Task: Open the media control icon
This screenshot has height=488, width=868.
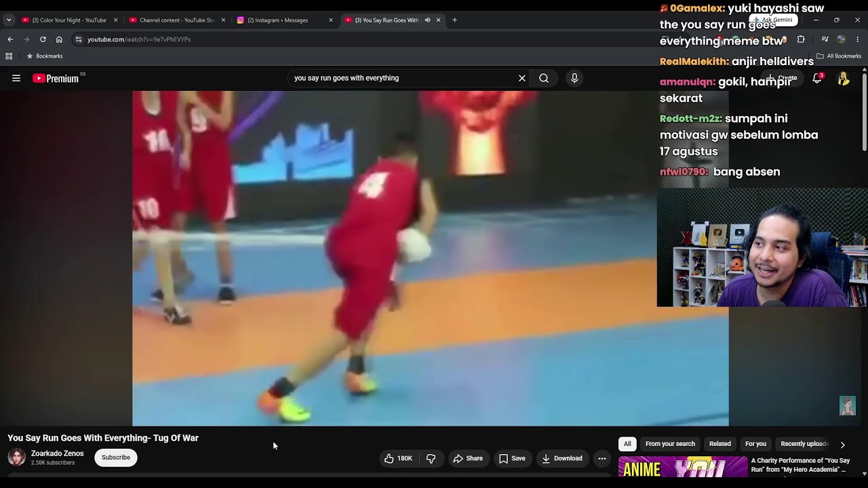Action: click(825, 39)
